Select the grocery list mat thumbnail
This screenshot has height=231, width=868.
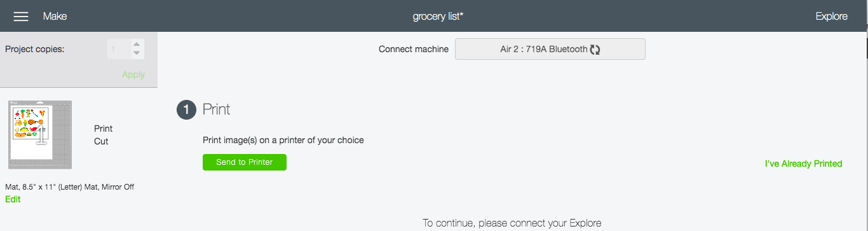click(x=40, y=134)
